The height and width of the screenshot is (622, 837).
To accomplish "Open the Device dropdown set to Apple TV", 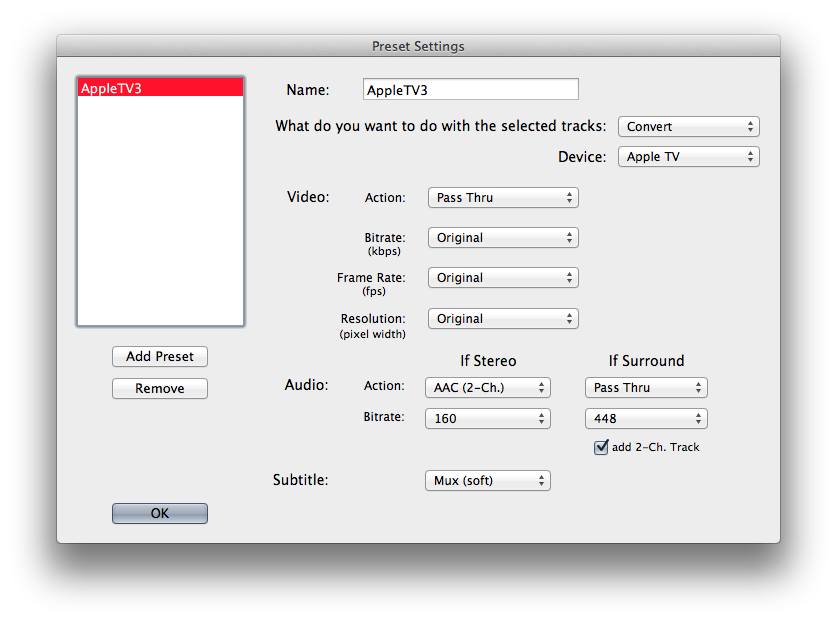I will coord(689,156).
